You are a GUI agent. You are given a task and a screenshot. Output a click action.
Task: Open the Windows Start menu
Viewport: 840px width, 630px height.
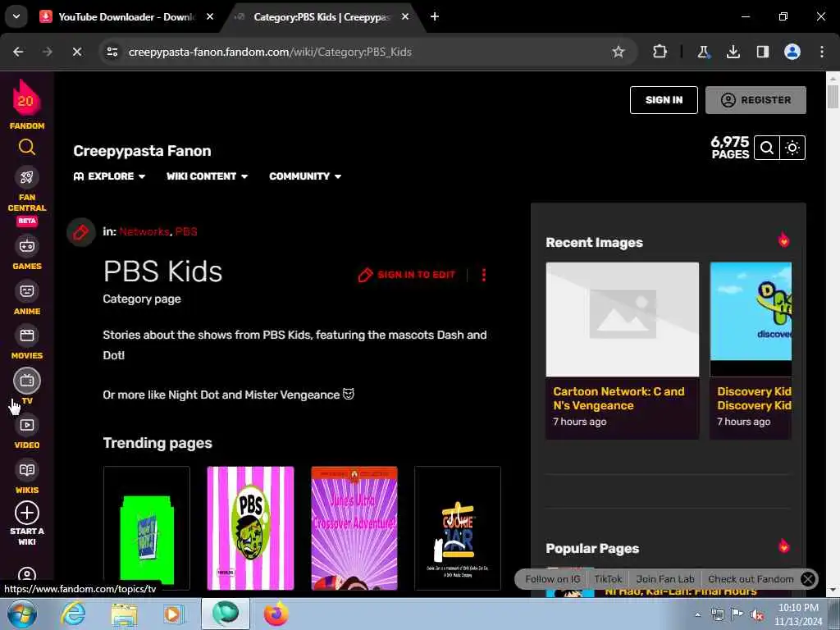[x=21, y=614]
